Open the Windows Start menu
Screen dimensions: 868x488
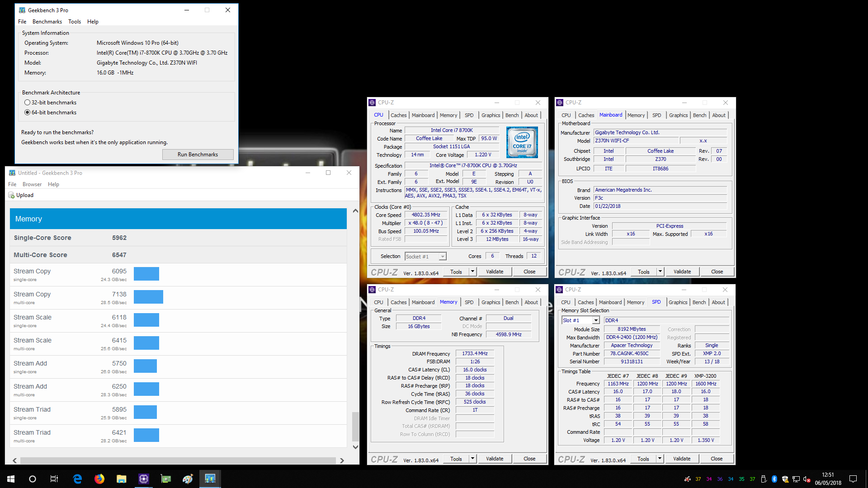(x=11, y=479)
